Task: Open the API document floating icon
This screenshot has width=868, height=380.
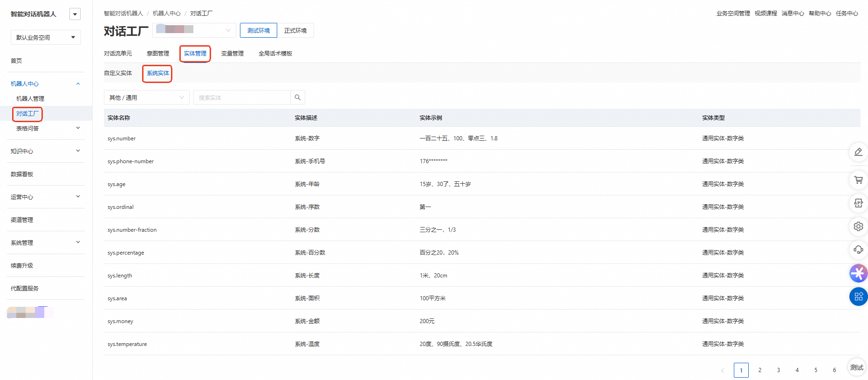Action: pos(858,203)
